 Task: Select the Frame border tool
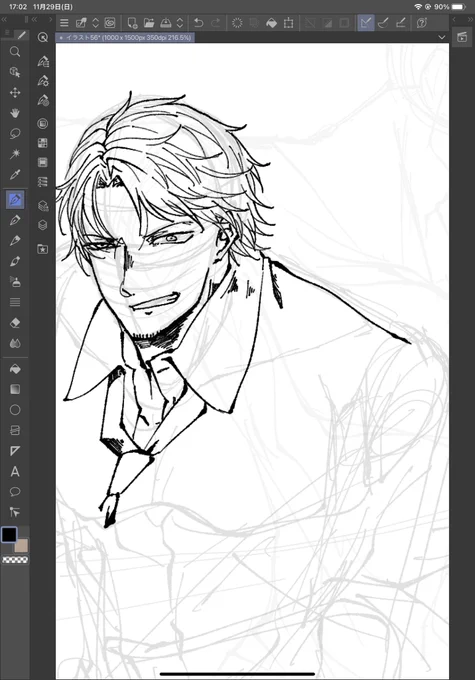pyautogui.click(x=15, y=430)
